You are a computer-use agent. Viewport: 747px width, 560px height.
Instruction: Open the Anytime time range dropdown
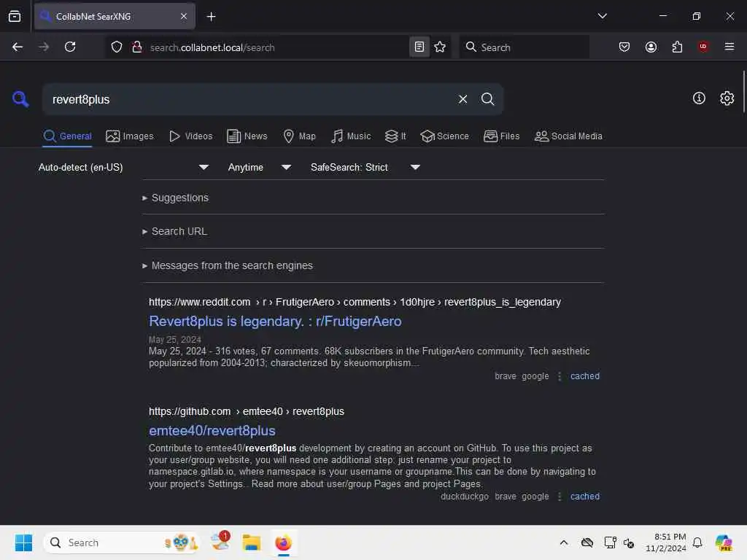(259, 167)
